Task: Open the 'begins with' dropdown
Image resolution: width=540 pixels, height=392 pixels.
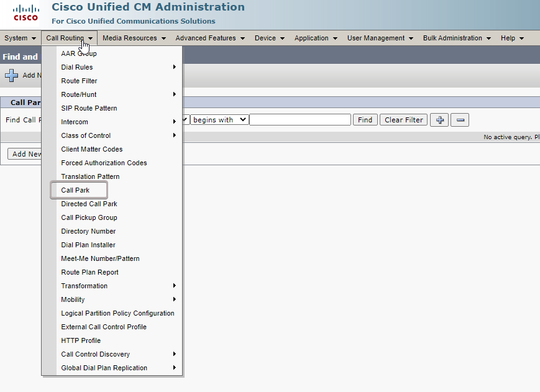Action: pos(219,120)
